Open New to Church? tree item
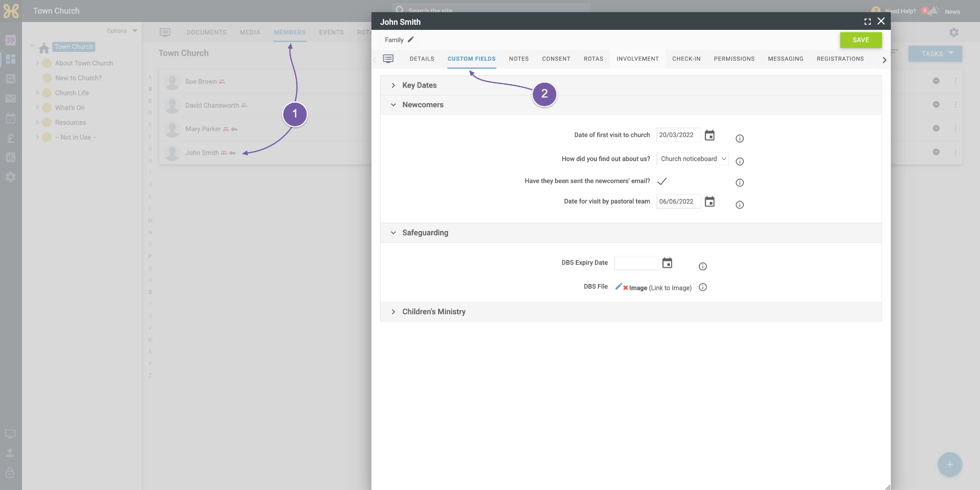Image resolution: width=980 pixels, height=490 pixels. [x=78, y=78]
